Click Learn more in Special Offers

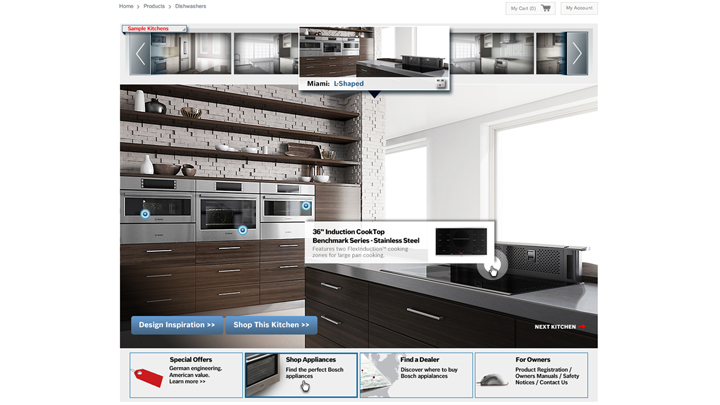click(187, 382)
